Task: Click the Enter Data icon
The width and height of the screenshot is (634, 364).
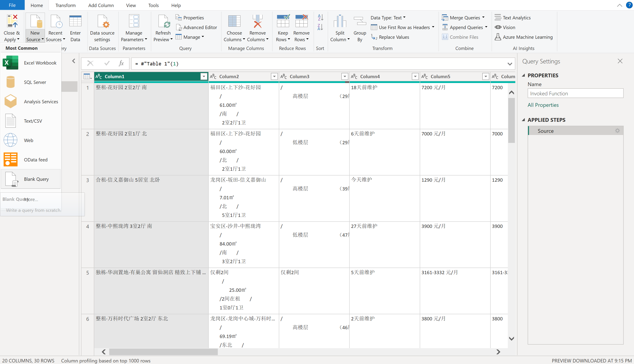Action: tap(75, 28)
